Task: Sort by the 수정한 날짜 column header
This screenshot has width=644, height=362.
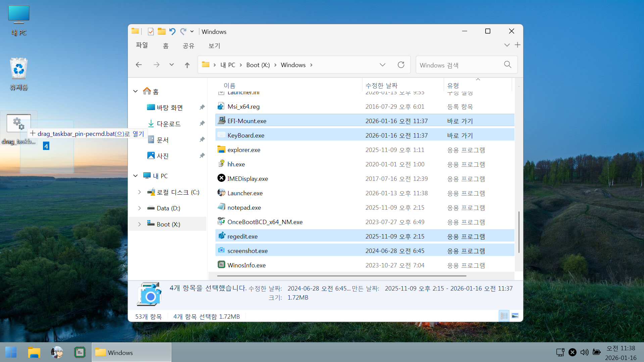Action: (381, 86)
